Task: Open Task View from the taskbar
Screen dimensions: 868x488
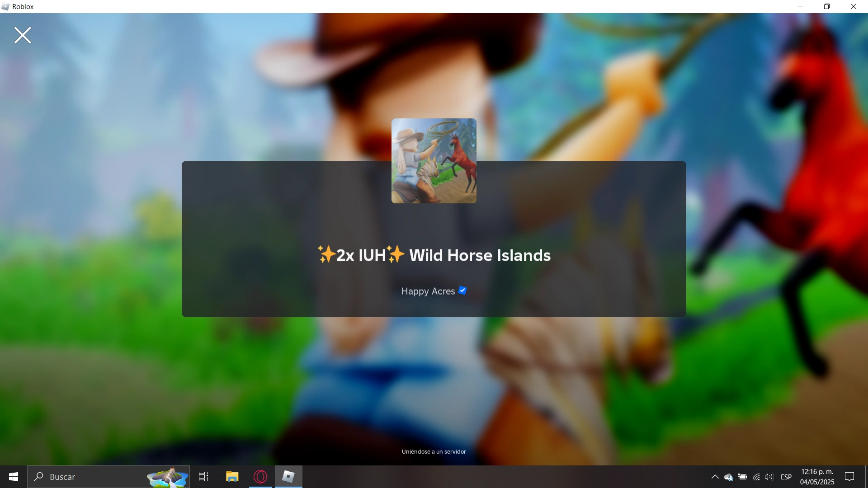Action: click(x=203, y=477)
